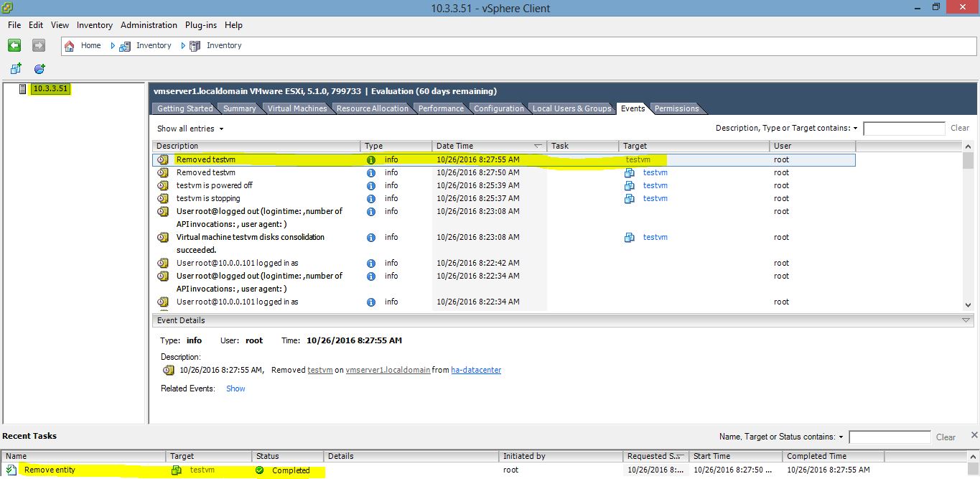This screenshot has width=980, height=479.
Task: Show related events link
Action: (x=235, y=389)
